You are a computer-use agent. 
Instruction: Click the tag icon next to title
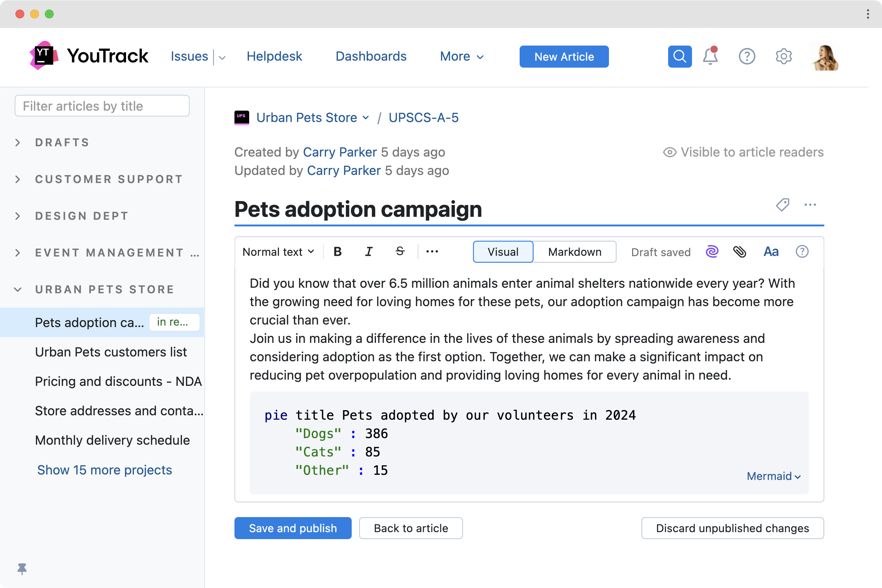click(782, 205)
